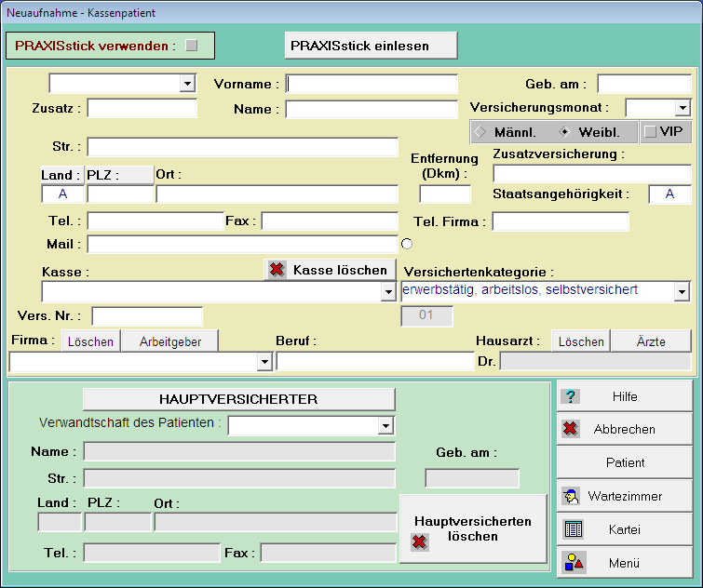The width and height of the screenshot is (703, 588).
Task: Open the Ärzte list button
Action: [x=651, y=341]
